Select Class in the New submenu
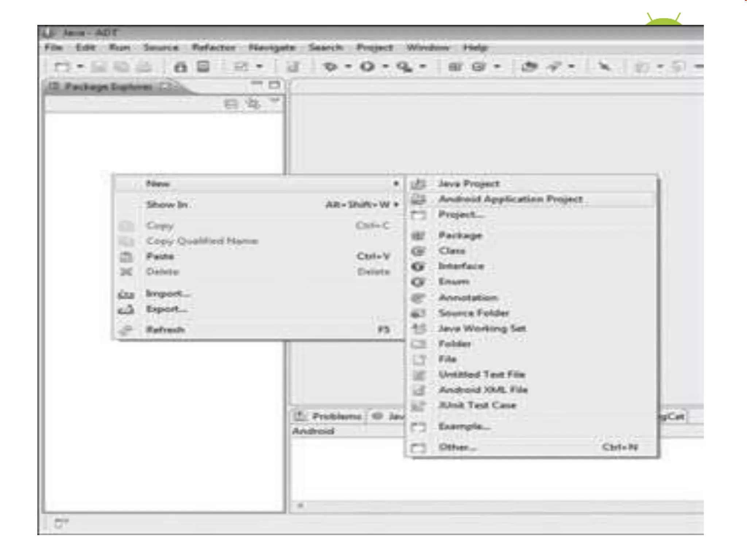This screenshot has width=747, height=560. pyautogui.click(x=452, y=251)
